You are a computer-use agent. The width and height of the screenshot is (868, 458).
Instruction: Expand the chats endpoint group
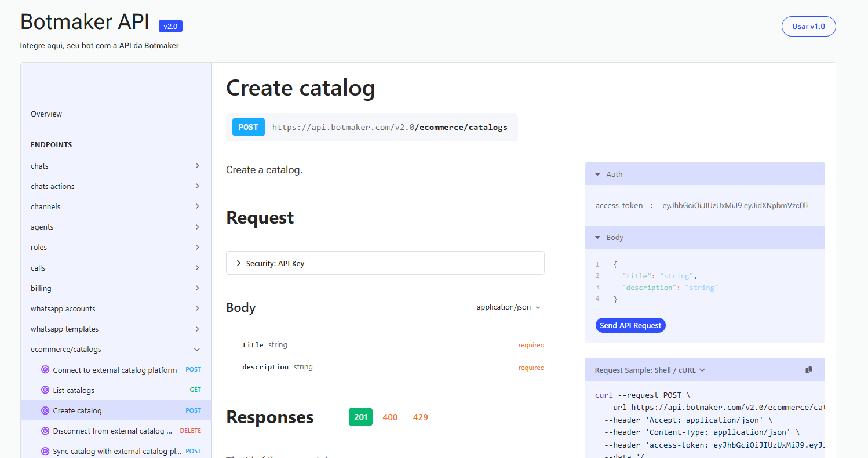coord(116,166)
